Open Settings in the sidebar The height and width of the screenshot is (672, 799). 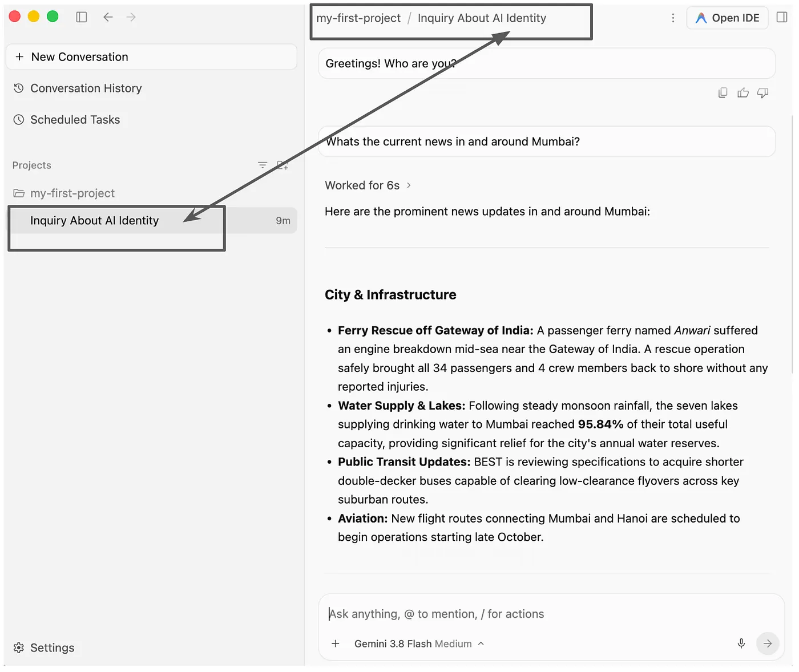coord(44,648)
